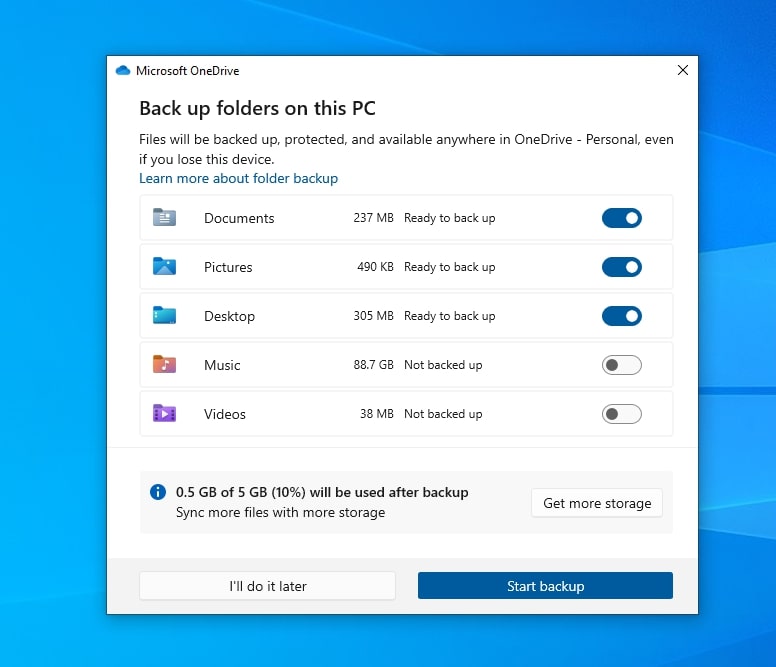Click the Desktop folder icon
Screen dimensions: 776x667
click(x=164, y=315)
